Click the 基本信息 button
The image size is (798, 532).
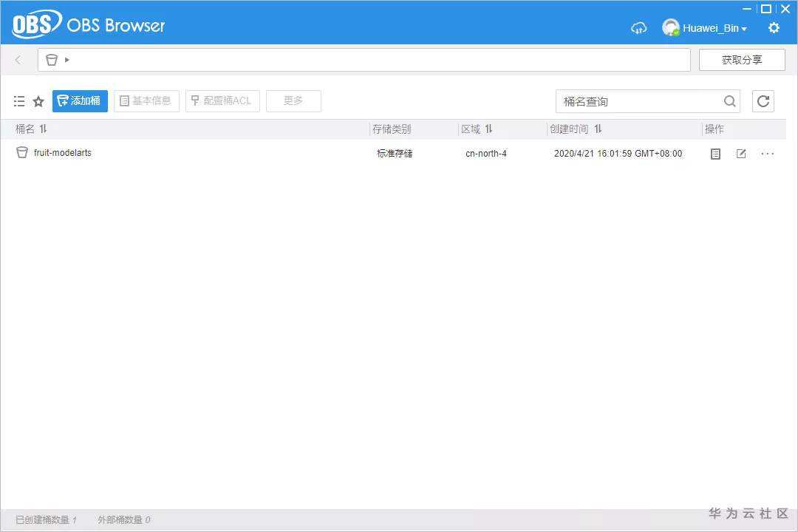[x=146, y=100]
